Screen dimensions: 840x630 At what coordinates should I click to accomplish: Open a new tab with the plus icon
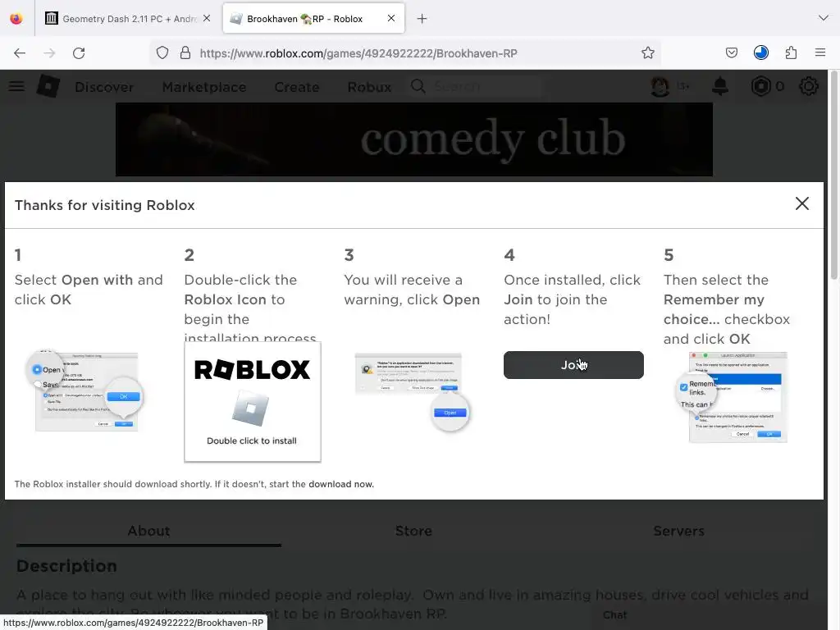pos(422,19)
